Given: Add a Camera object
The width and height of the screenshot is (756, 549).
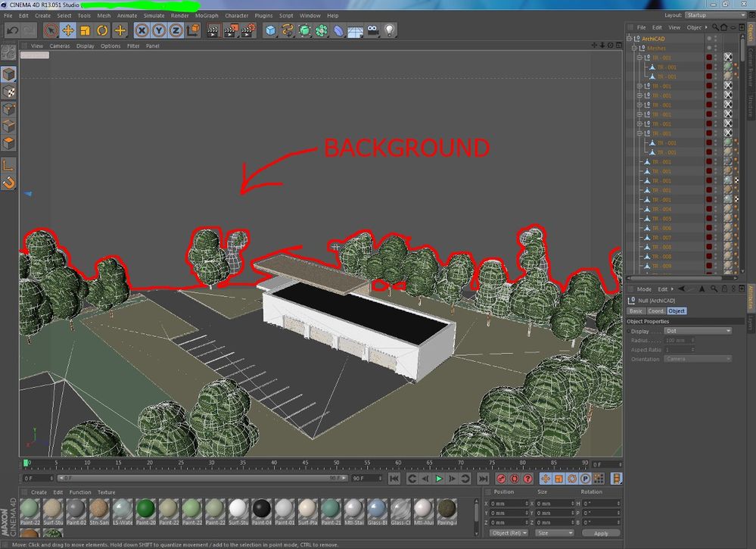Looking at the screenshot, I should click(372, 30).
